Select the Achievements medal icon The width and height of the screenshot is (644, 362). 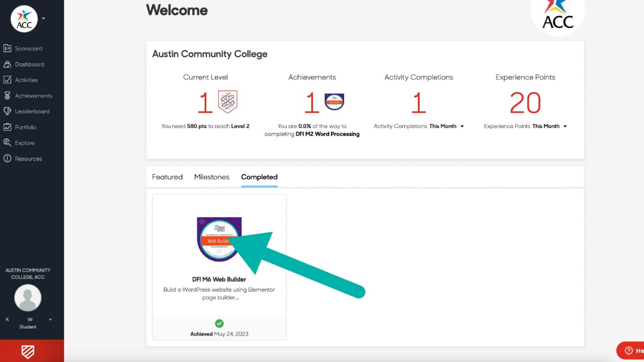(8, 96)
